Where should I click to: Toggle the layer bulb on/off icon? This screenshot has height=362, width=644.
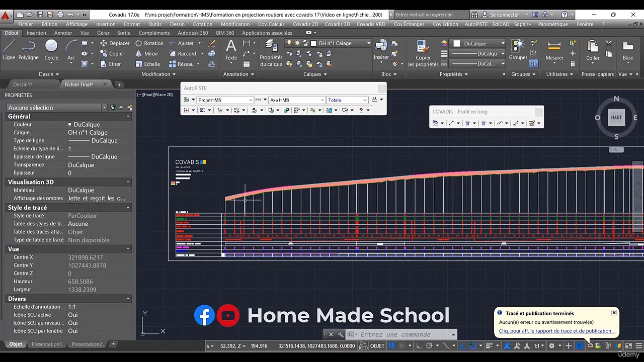(x=289, y=43)
